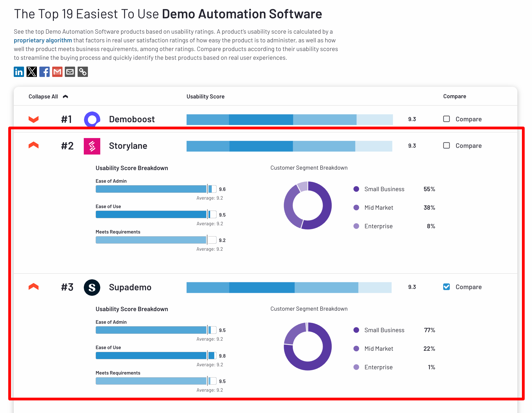Click Storylane's Mid Market legend dot
Screen dimensions: 532x413
pyautogui.click(x=356, y=207)
